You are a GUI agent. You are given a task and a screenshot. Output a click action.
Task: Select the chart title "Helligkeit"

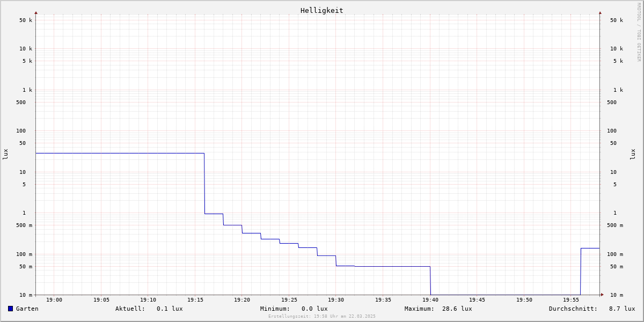tap(322, 10)
